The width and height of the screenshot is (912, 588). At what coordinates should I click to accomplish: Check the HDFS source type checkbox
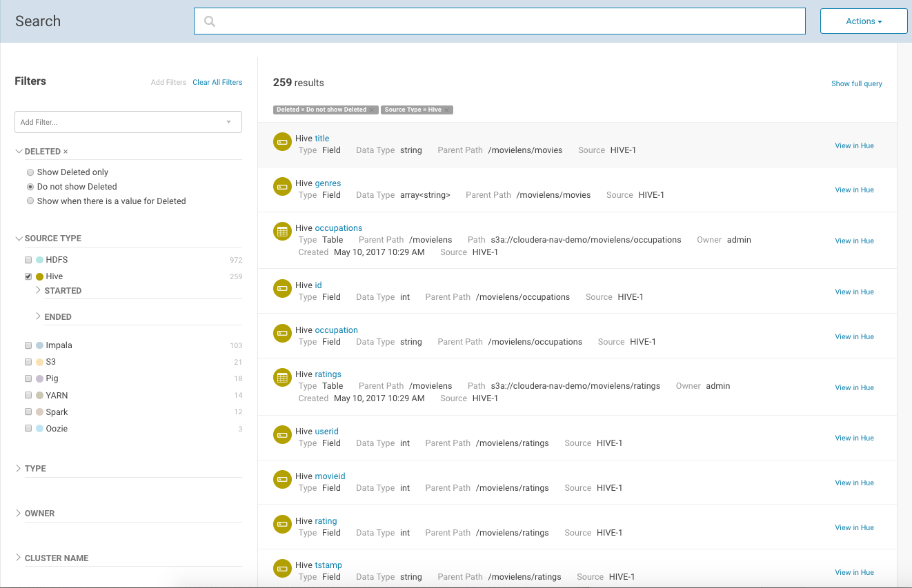(x=28, y=260)
